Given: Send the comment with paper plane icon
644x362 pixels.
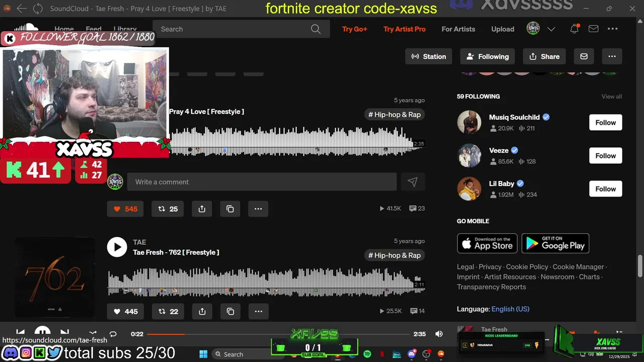Looking at the screenshot, I should [x=413, y=182].
